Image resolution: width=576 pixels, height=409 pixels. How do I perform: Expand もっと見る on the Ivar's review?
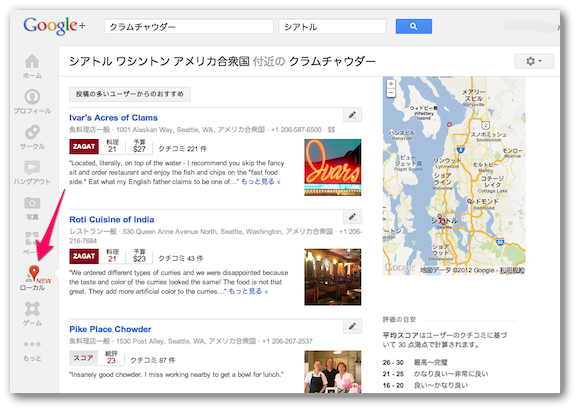(x=260, y=182)
